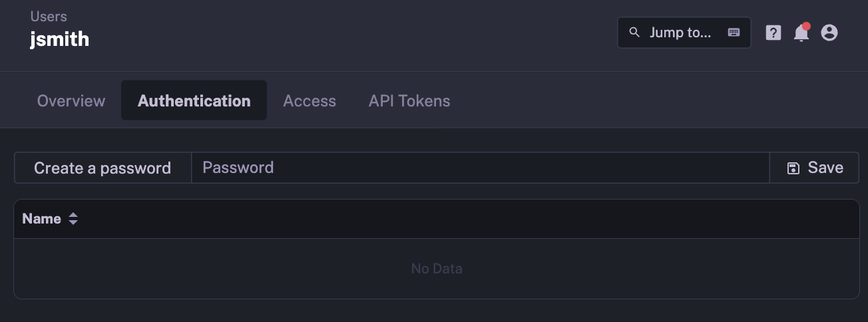868x322 pixels.
Task: Follow the Users breadcrumb link
Action: pyautogui.click(x=49, y=17)
